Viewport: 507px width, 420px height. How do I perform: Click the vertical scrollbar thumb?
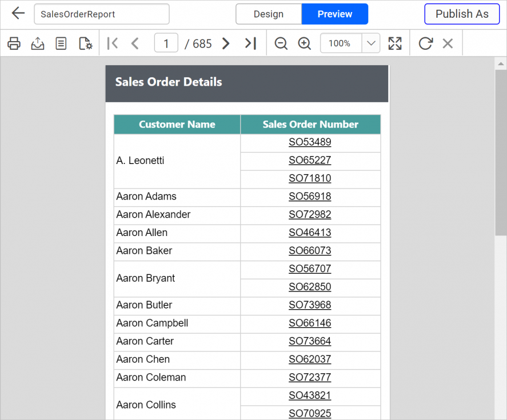501,153
